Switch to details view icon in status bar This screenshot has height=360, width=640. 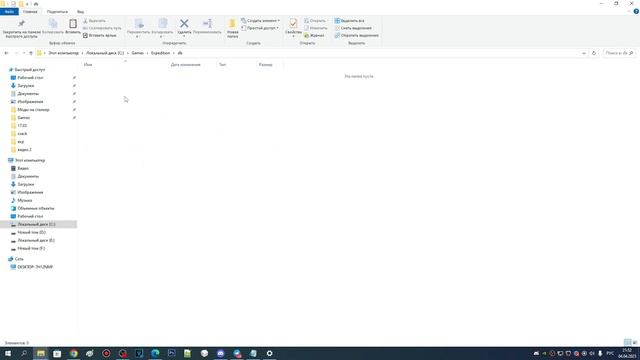627,342
